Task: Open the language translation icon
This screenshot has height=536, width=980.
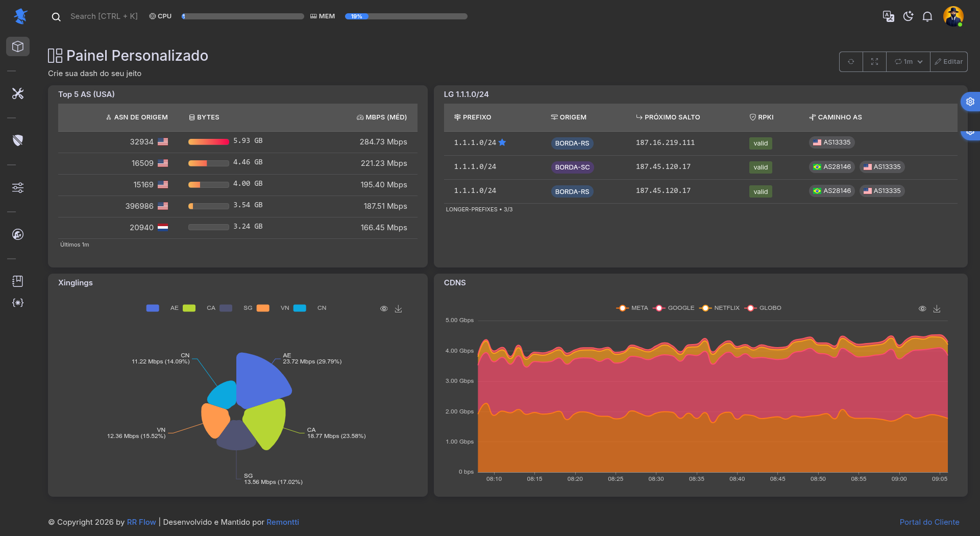Action: tap(888, 16)
